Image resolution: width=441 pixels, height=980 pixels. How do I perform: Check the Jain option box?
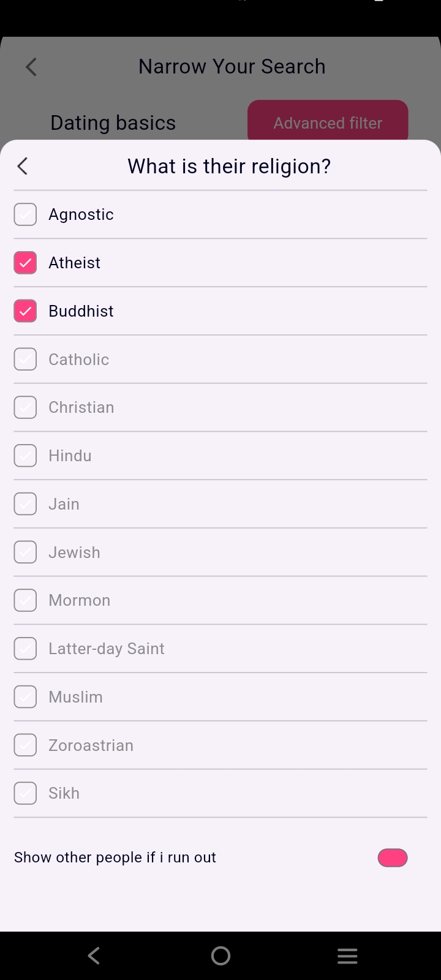(25, 504)
